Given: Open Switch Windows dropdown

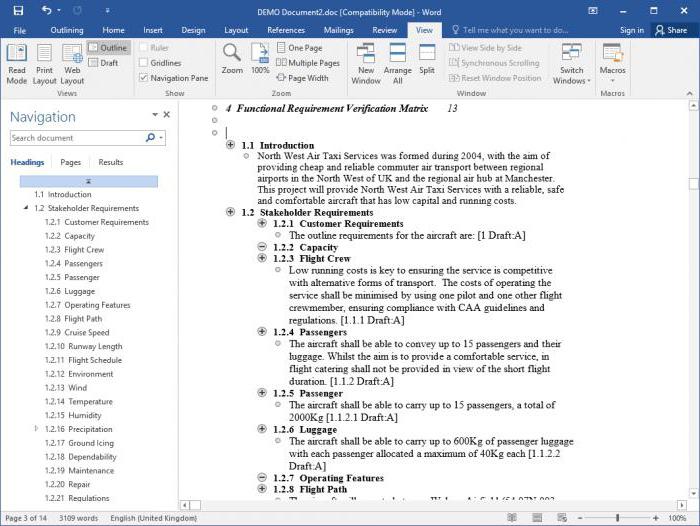Looking at the screenshot, I should pyautogui.click(x=571, y=64).
